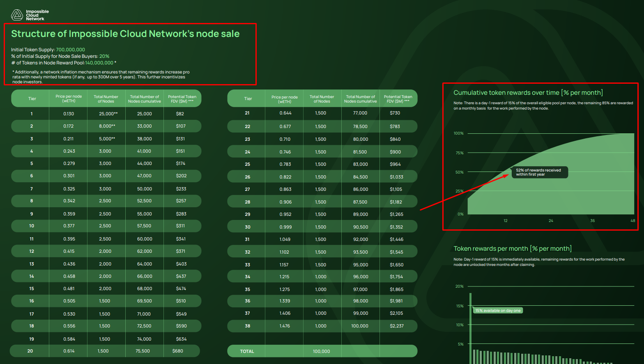Click cumulative 71,000 in tier 17
Screen dimensions: 644x364
coord(144,314)
